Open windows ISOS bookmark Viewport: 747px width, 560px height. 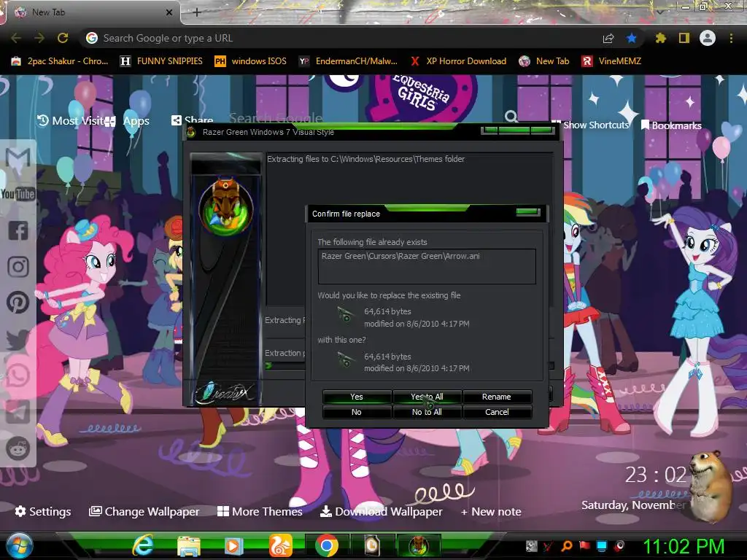point(251,61)
